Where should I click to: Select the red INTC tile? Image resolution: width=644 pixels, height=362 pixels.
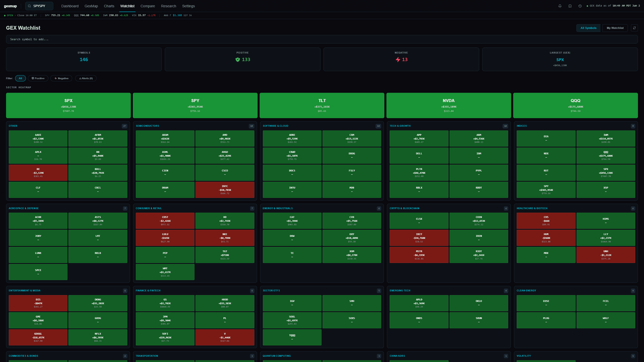[x=225, y=190]
